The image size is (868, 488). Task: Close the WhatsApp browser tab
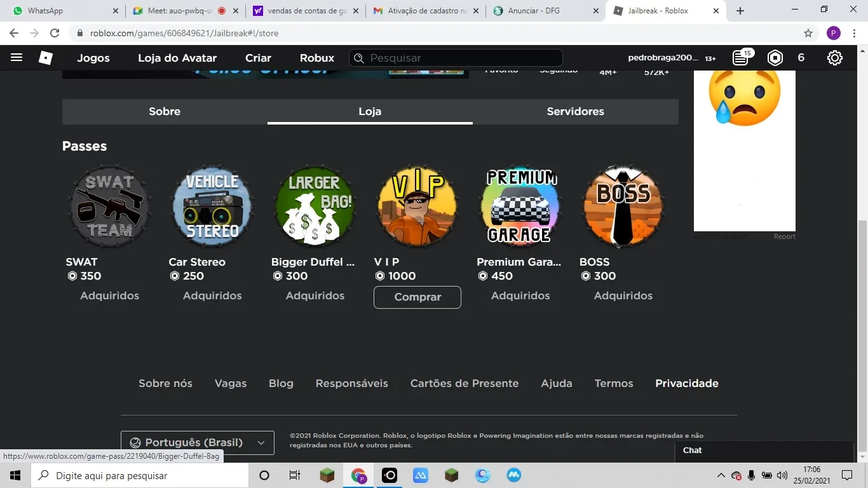pyautogui.click(x=115, y=11)
